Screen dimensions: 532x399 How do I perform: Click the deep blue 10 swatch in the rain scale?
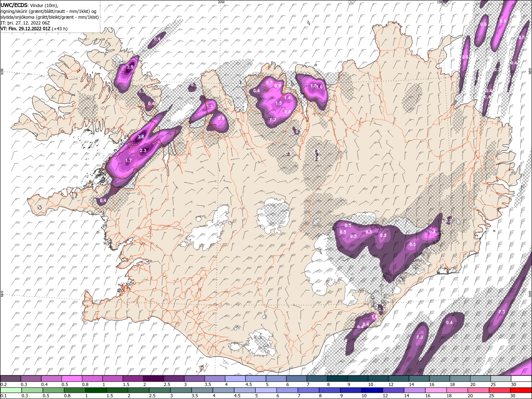tap(372, 390)
